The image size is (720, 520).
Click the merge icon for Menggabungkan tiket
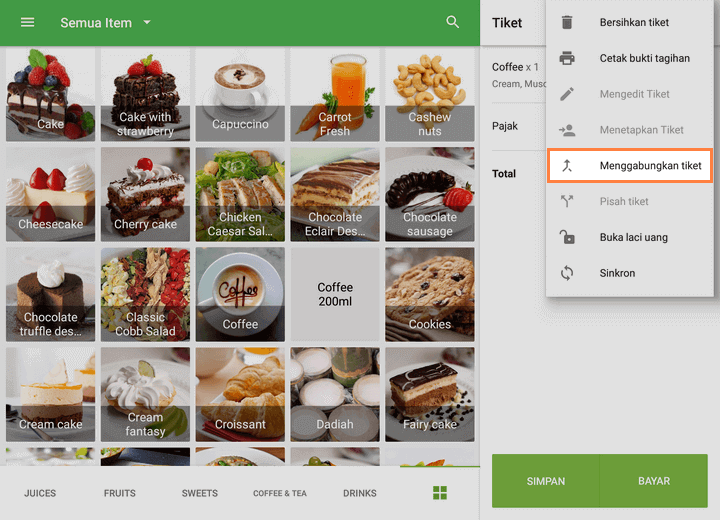567,166
